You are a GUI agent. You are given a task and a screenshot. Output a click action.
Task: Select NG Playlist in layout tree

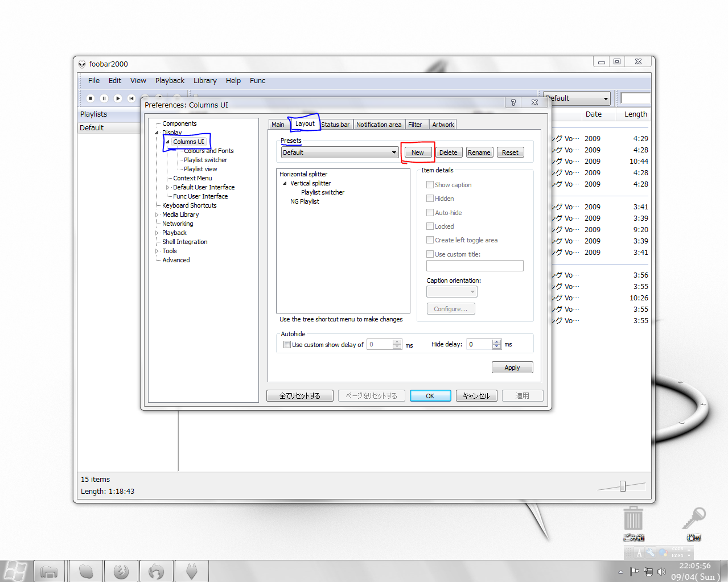(x=305, y=201)
